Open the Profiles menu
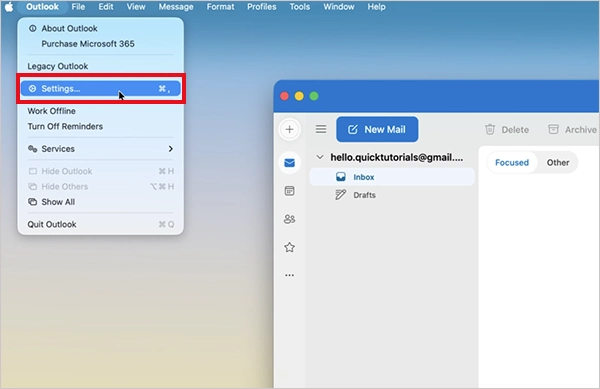The height and width of the screenshot is (389, 600). 262,7
